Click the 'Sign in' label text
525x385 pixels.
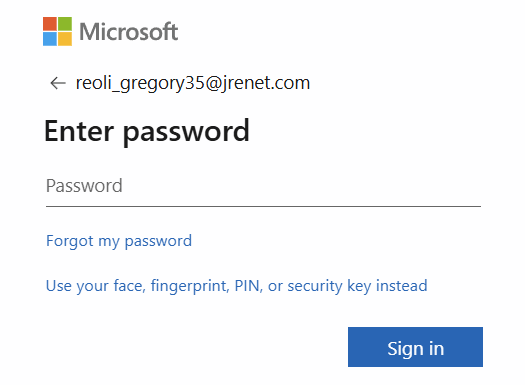point(416,349)
